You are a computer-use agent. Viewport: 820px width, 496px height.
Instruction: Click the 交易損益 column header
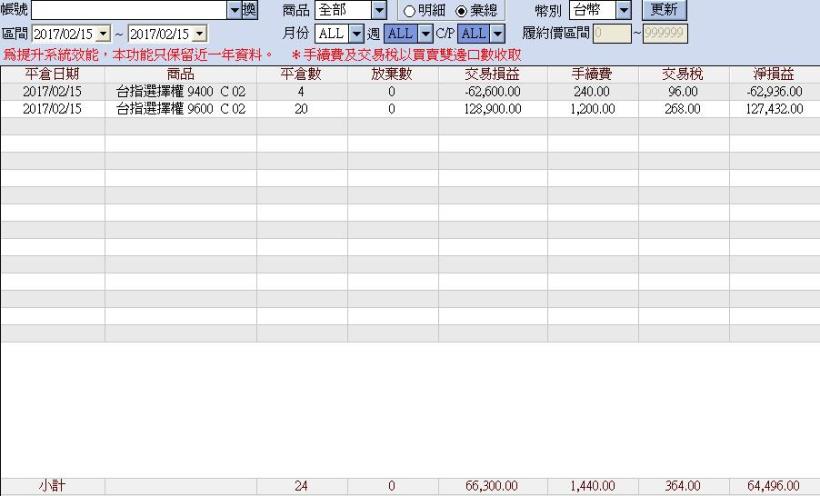point(492,74)
